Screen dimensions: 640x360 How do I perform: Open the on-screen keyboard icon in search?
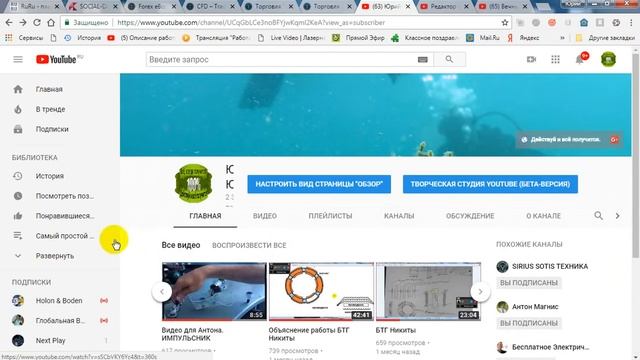[422, 60]
